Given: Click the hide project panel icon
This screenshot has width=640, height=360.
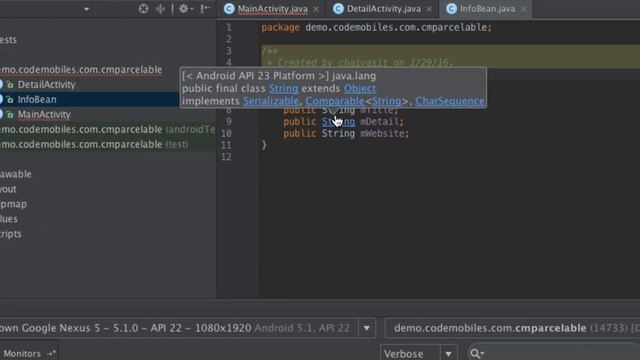Looking at the screenshot, I should click(x=205, y=9).
